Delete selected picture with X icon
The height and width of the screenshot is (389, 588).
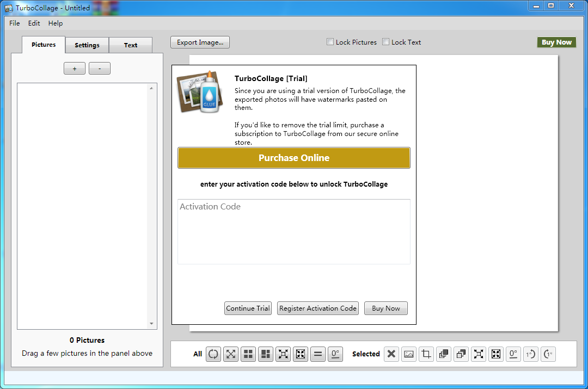tap(391, 354)
